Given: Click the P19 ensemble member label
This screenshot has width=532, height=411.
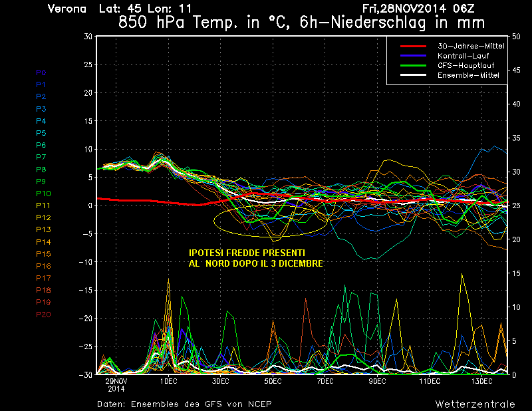Looking at the screenshot, I should coord(43,302).
